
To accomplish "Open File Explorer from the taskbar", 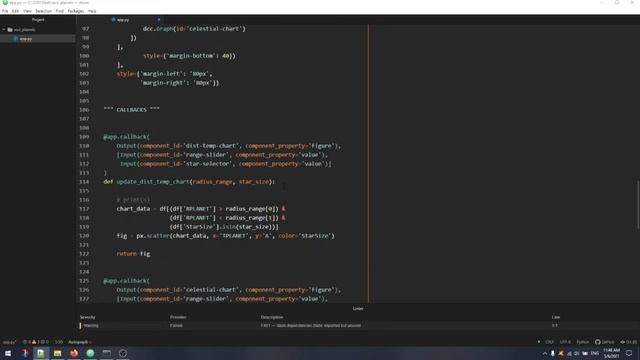I will (58, 353).
